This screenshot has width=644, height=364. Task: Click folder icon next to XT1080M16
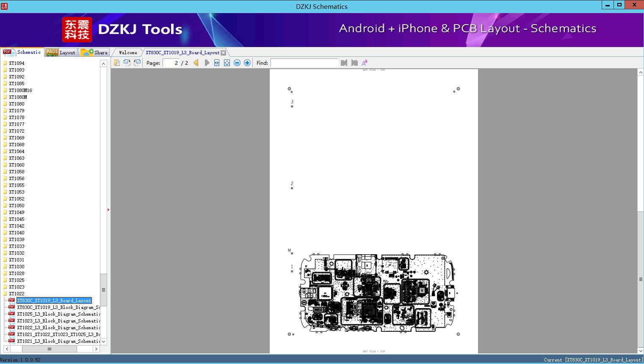click(x=5, y=90)
